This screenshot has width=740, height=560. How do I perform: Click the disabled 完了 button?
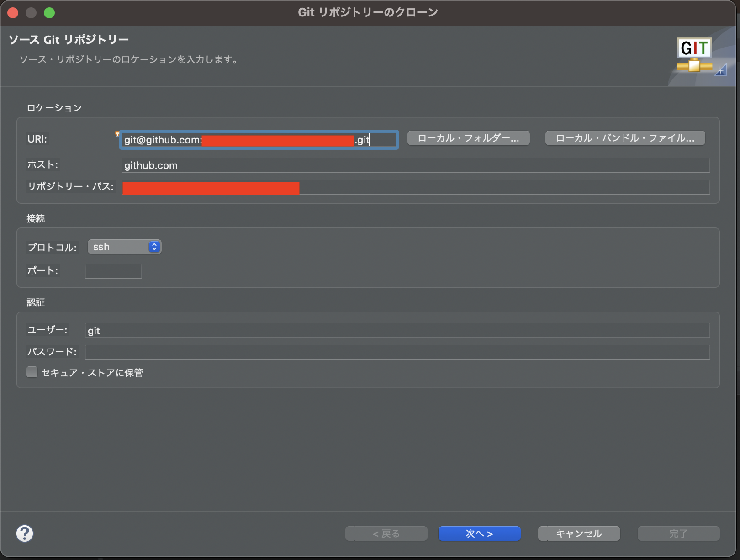[678, 533]
